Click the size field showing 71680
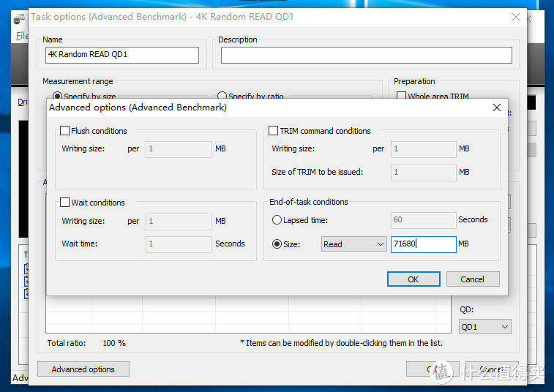Screen dimensions: 554x392 (x=423, y=244)
